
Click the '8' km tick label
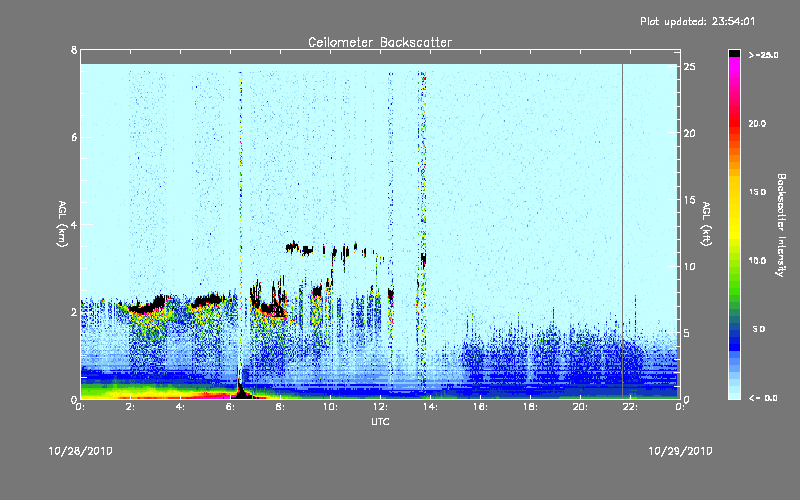[x=74, y=50]
